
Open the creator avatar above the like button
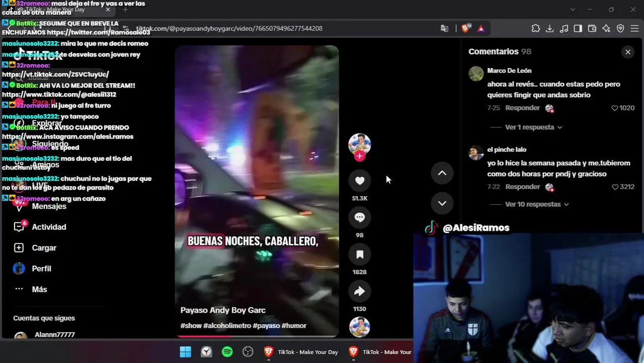coord(359,144)
